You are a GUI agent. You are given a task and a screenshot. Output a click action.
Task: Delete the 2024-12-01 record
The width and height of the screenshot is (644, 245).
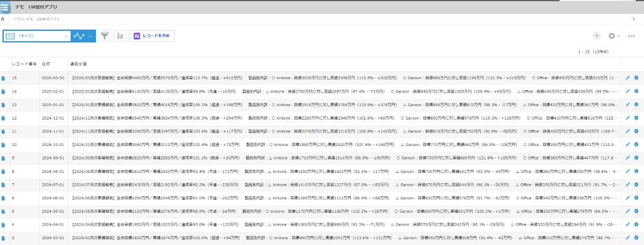[636, 118]
